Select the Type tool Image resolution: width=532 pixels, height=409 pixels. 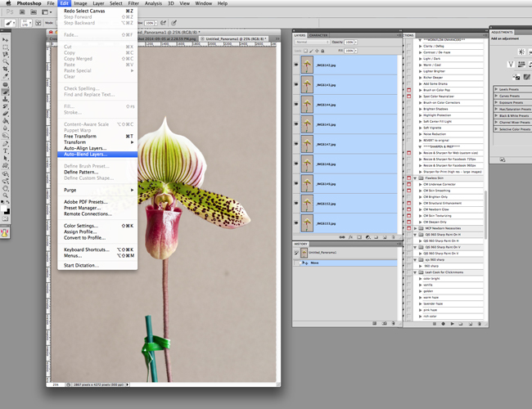[6, 151]
